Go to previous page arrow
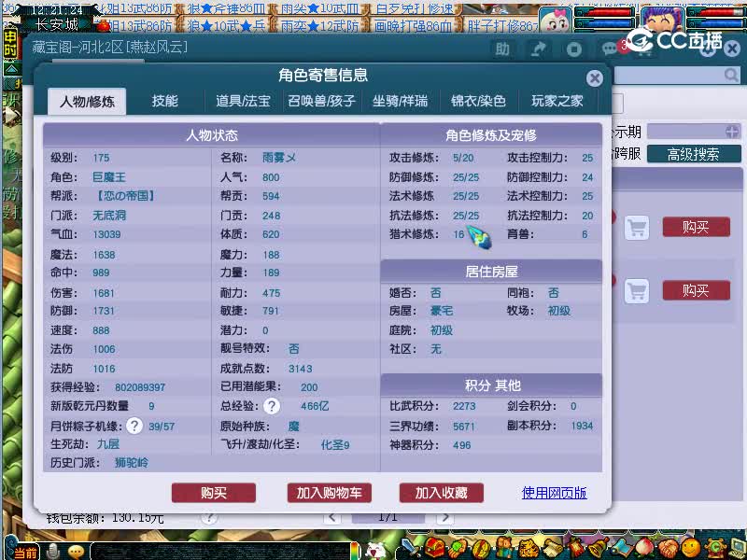Image resolution: width=747 pixels, height=560 pixels. pyautogui.click(x=332, y=517)
